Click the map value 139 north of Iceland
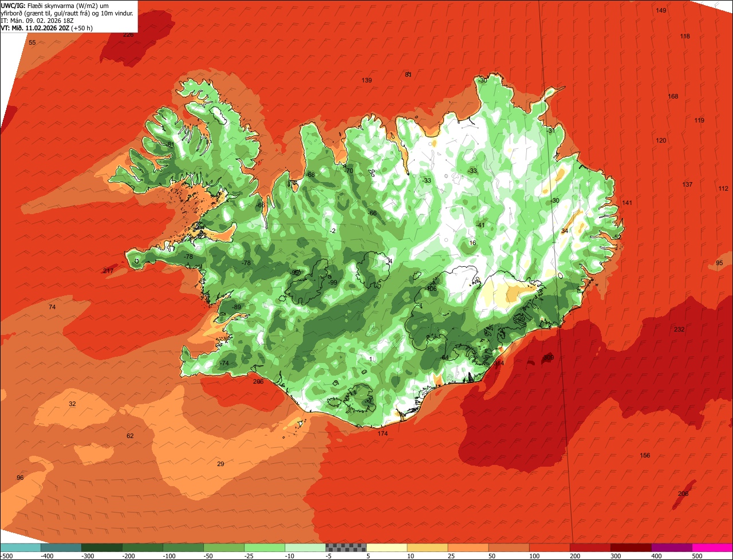Screen dimensions: 733x560 (x=366, y=81)
